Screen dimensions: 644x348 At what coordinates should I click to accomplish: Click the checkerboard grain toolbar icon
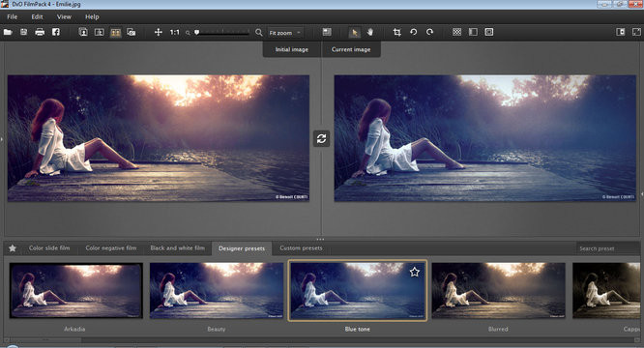(x=456, y=32)
